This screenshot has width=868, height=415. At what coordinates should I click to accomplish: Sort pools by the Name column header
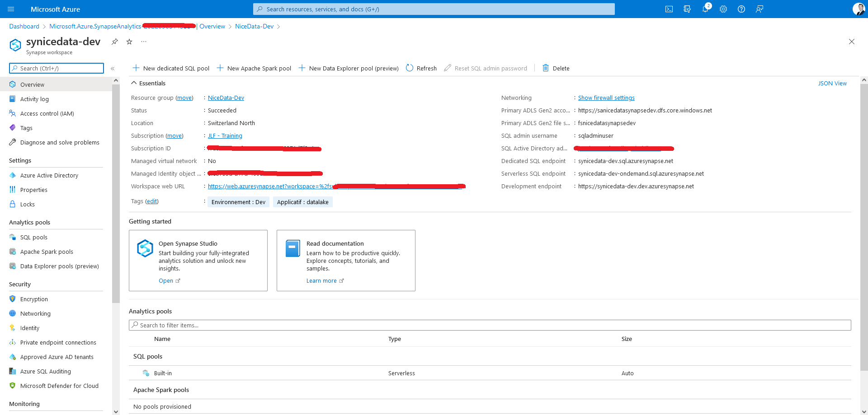(162, 339)
